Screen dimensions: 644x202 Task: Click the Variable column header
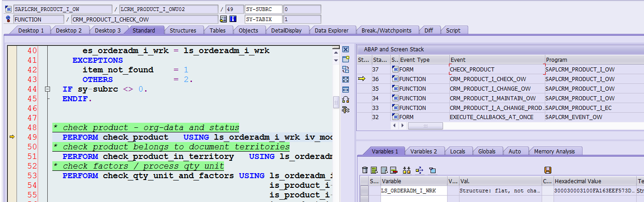click(414, 181)
